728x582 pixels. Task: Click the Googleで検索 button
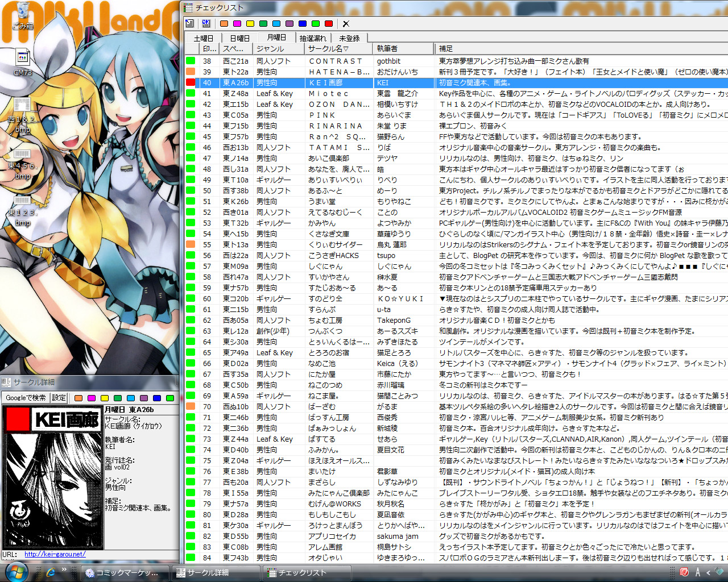[26, 398]
